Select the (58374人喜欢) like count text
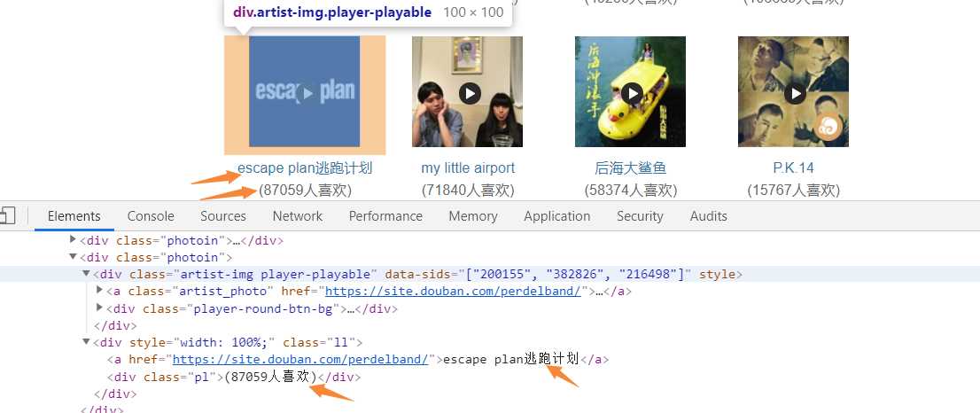This screenshot has width=980, height=413. 631,190
